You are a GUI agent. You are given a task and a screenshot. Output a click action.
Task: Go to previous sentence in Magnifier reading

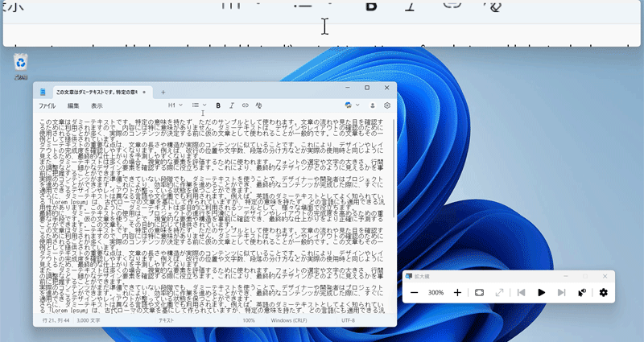521,292
